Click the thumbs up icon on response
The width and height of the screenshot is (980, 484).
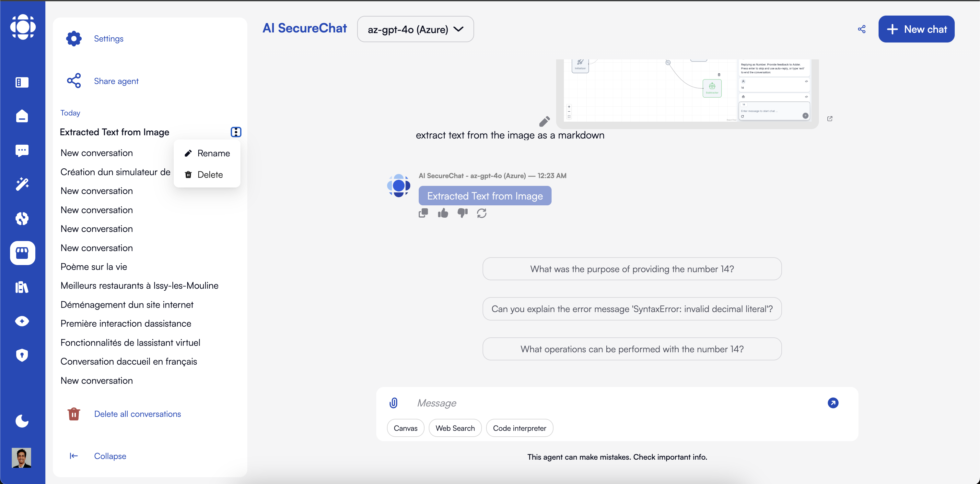[x=443, y=213]
